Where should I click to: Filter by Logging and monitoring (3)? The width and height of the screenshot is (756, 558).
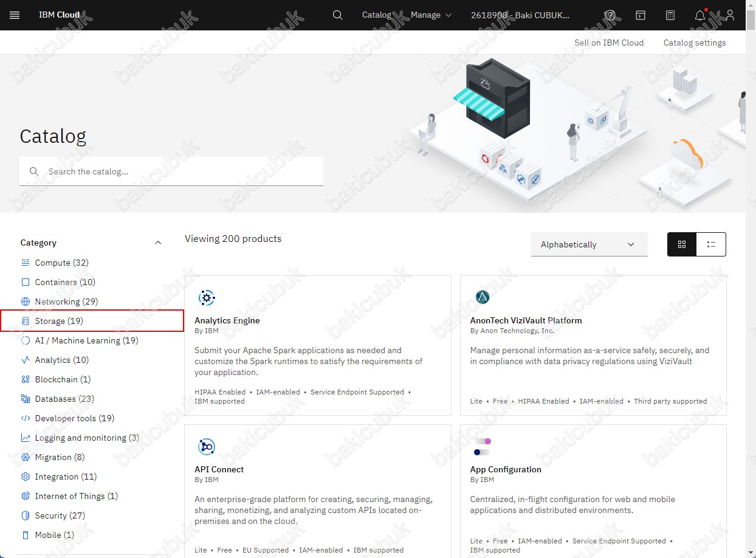point(87,438)
